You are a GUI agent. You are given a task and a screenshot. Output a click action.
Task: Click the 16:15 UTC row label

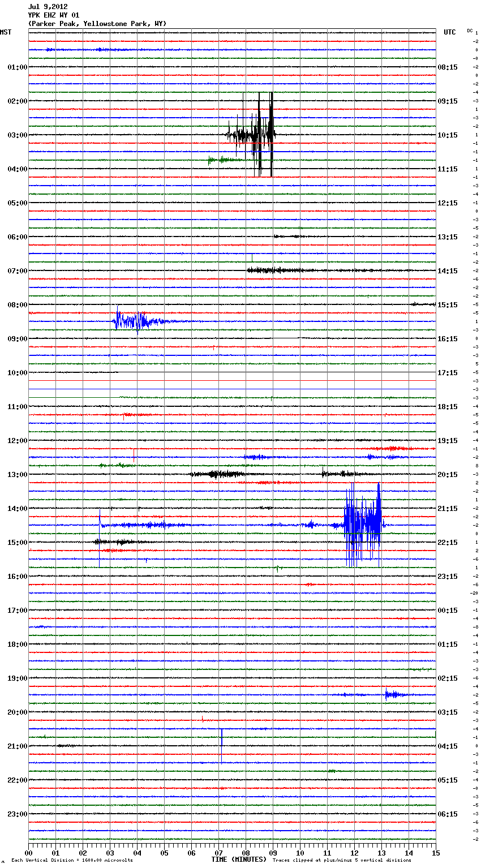coord(448,339)
